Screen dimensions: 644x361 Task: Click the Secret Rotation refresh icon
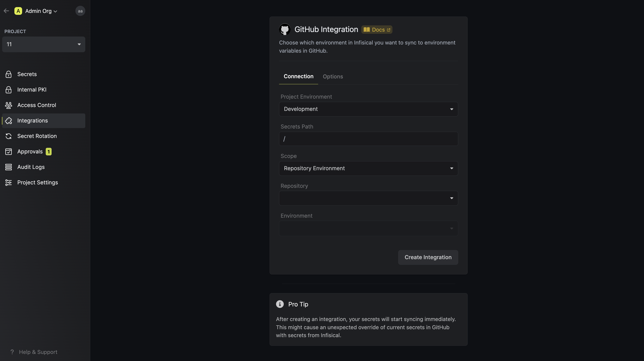9,136
